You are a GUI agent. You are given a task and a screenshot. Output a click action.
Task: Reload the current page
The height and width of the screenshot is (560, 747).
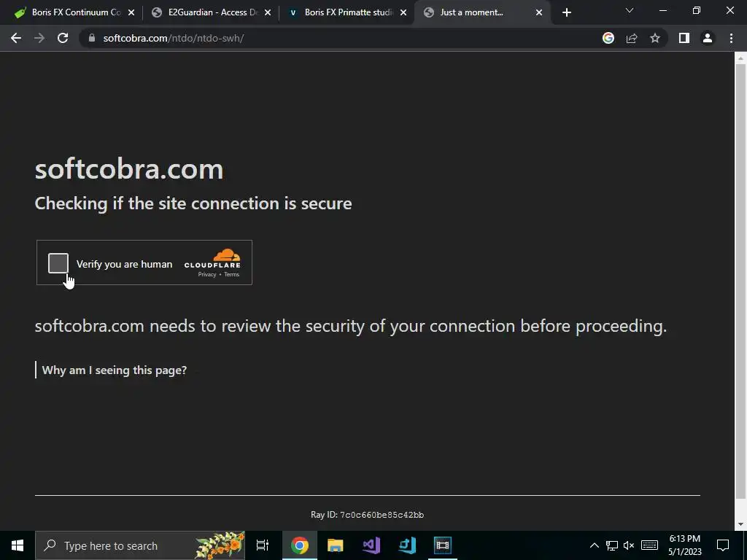(x=63, y=38)
